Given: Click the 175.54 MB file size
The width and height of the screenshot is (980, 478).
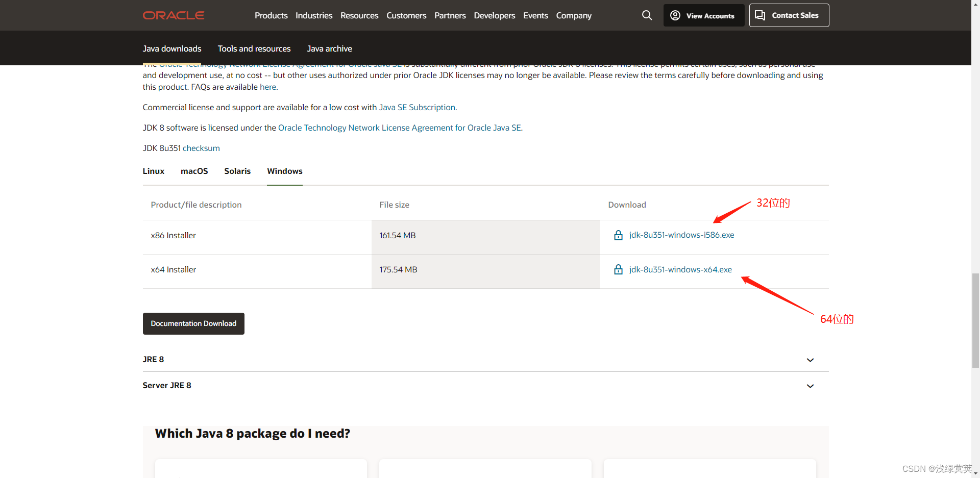Looking at the screenshot, I should pos(398,269).
